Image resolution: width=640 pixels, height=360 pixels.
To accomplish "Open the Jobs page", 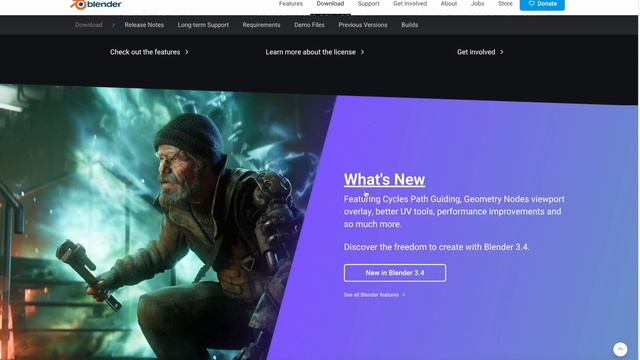I will point(477,4).
